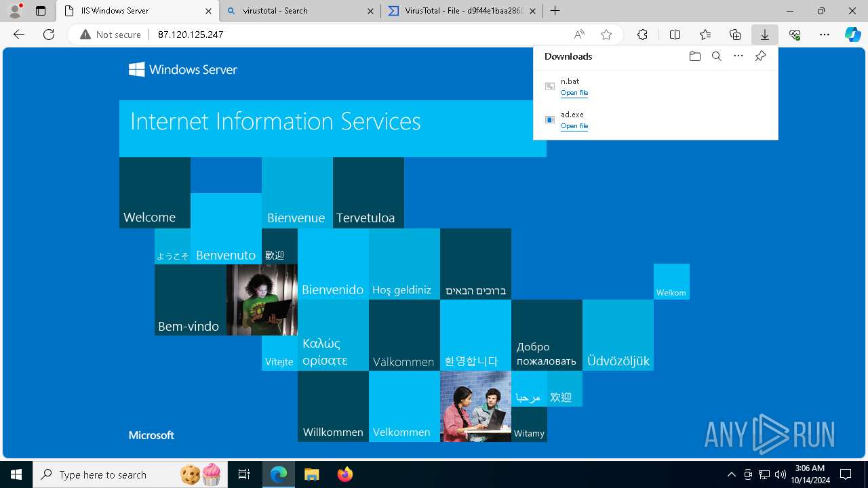Switch to VirusTotal - File tab
The height and width of the screenshot is (488, 868).
pyautogui.click(x=463, y=11)
